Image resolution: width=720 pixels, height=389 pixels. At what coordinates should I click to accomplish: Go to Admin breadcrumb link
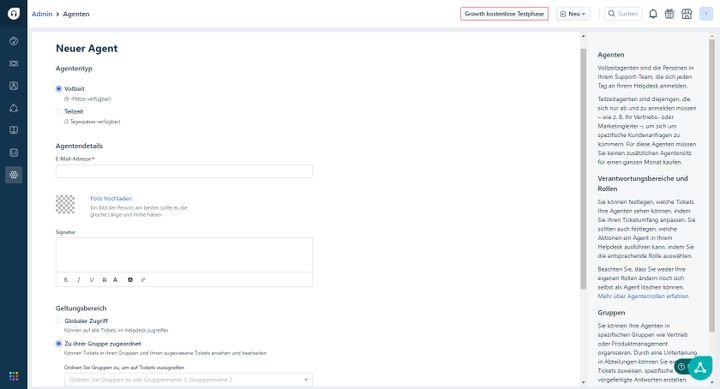pyautogui.click(x=42, y=14)
